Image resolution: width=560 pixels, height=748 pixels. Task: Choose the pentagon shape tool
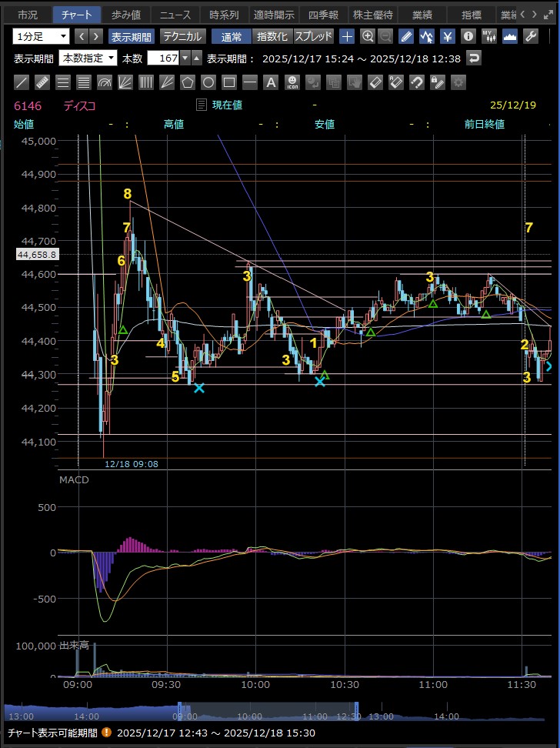(x=188, y=82)
